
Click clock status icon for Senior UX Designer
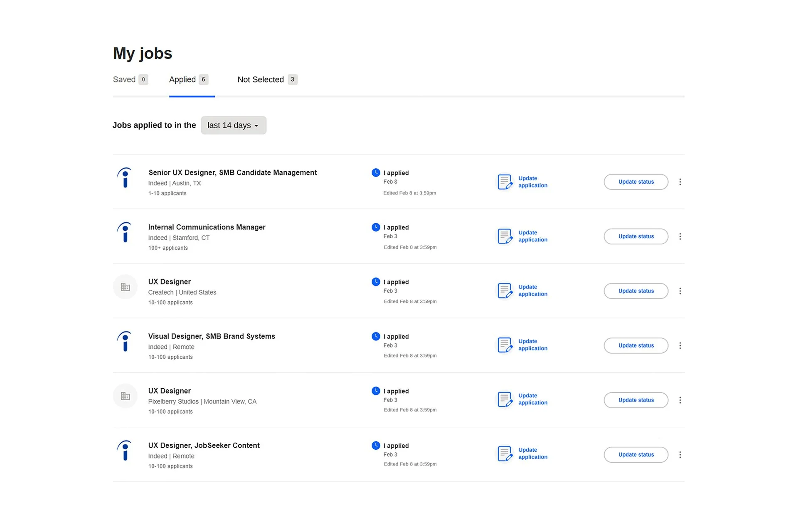click(376, 172)
